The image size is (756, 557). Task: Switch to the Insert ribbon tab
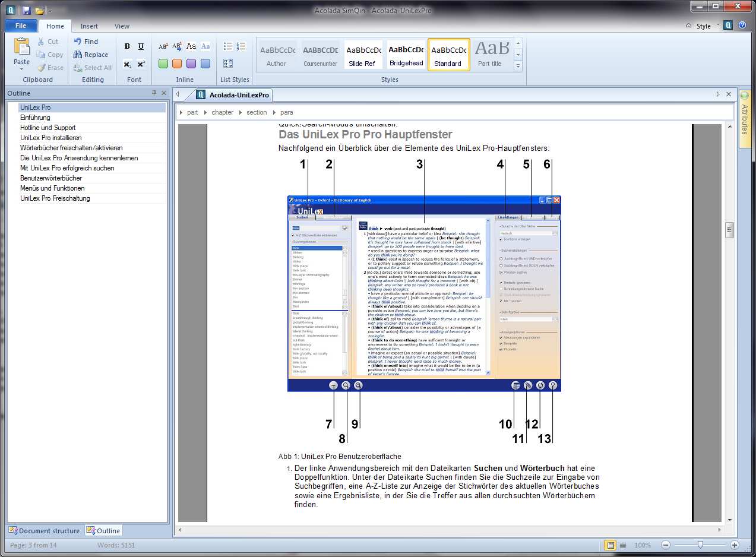point(90,26)
